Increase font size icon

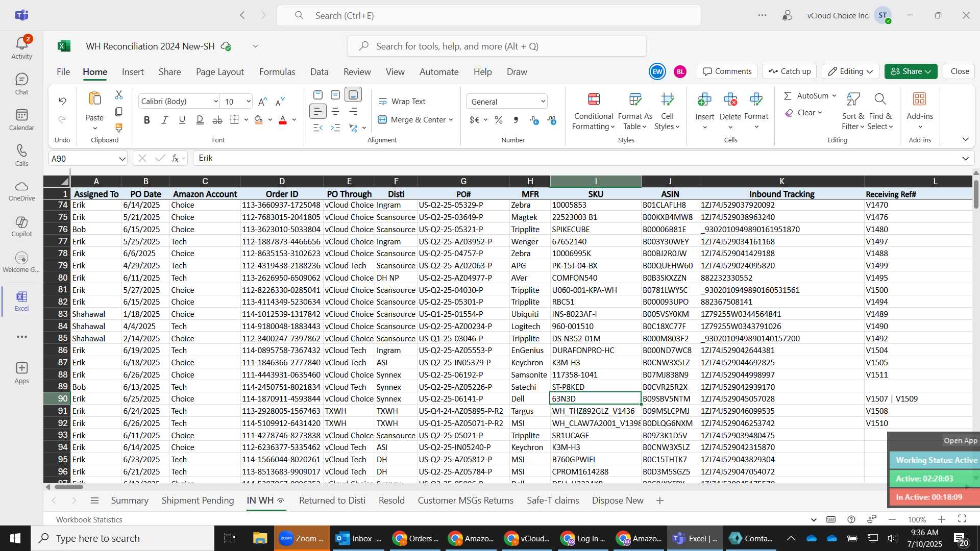click(x=263, y=102)
